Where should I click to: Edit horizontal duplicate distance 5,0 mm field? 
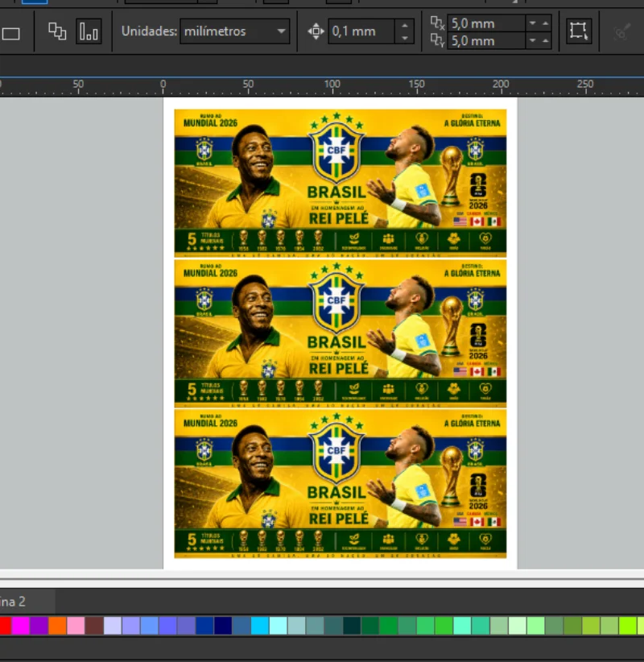486,23
